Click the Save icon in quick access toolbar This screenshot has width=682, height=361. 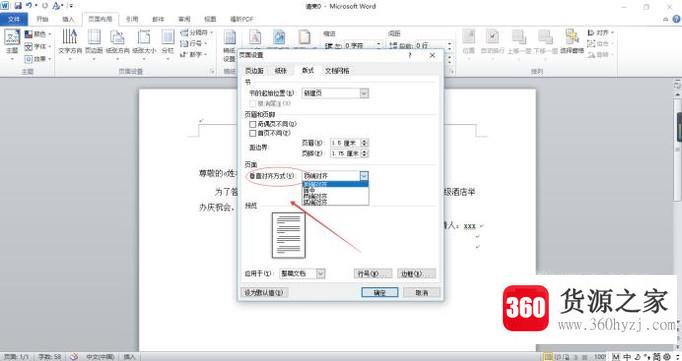point(18,6)
